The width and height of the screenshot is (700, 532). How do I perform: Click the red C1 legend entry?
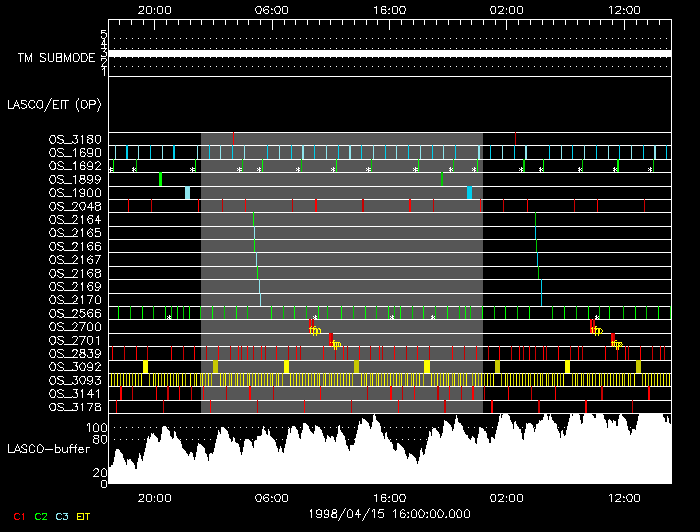19,516
